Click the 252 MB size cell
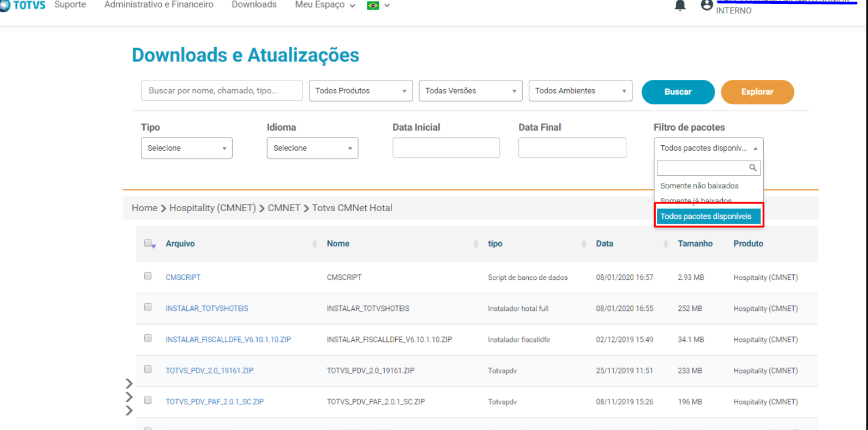 point(690,308)
